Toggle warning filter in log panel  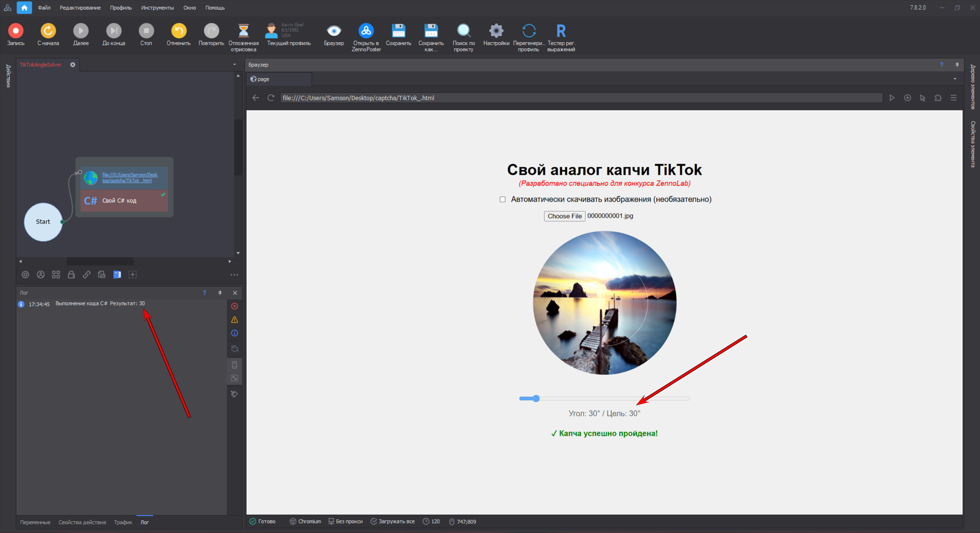(235, 320)
